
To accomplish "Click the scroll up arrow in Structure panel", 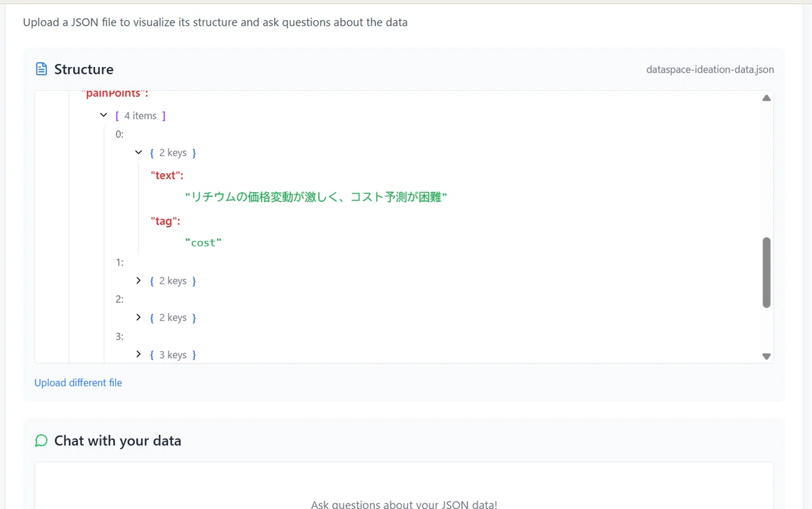I will [766, 98].
